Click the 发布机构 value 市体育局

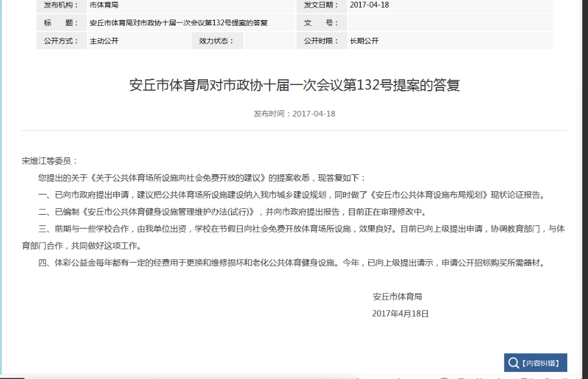[104, 5]
